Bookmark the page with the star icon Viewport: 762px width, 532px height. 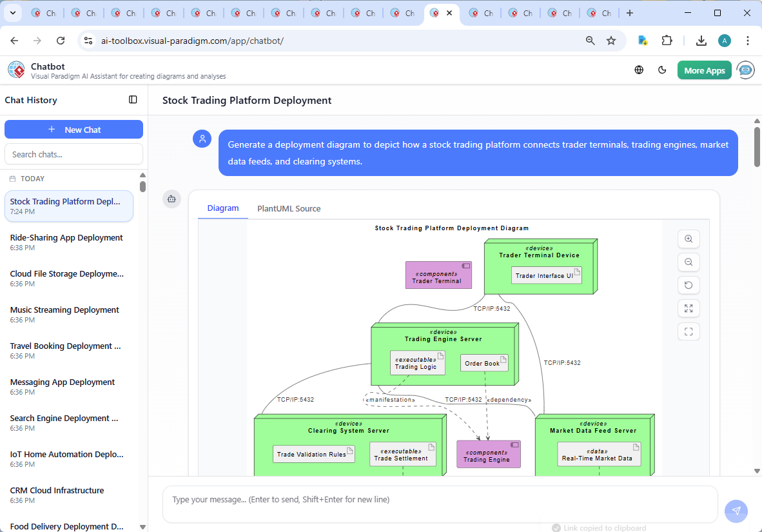(x=611, y=40)
